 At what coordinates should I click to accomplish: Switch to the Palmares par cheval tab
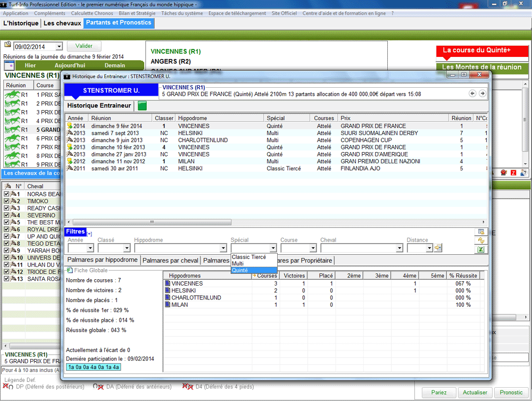170,261
